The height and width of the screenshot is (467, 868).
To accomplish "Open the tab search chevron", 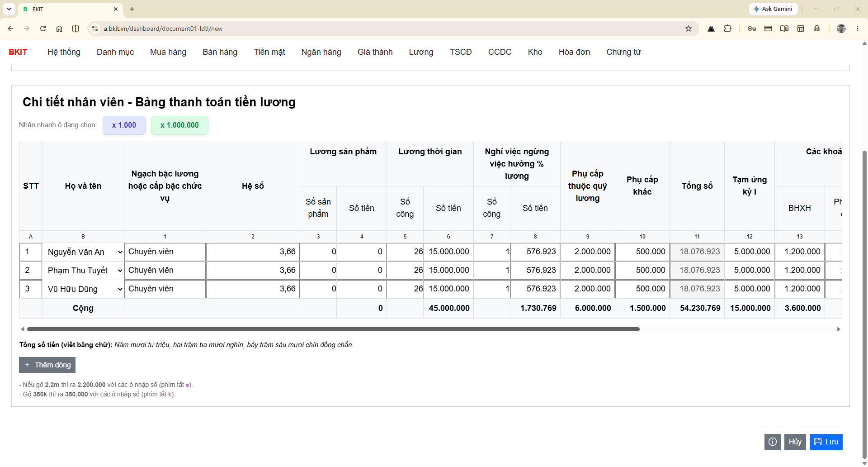I will click(9, 9).
